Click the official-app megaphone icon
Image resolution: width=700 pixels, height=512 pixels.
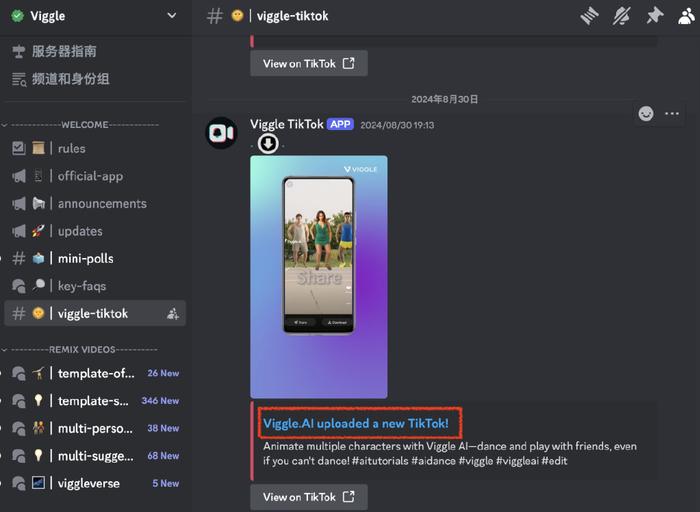pyautogui.click(x=19, y=176)
